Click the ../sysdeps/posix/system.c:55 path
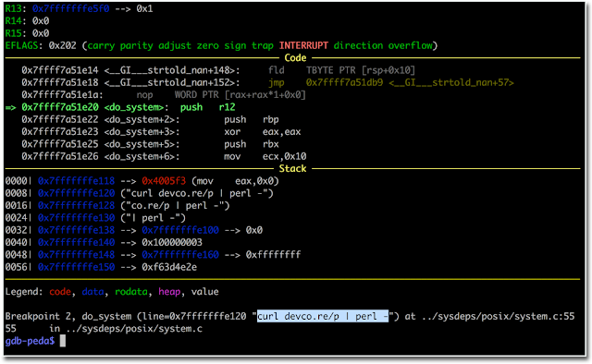The image size is (592, 364). 498,316
